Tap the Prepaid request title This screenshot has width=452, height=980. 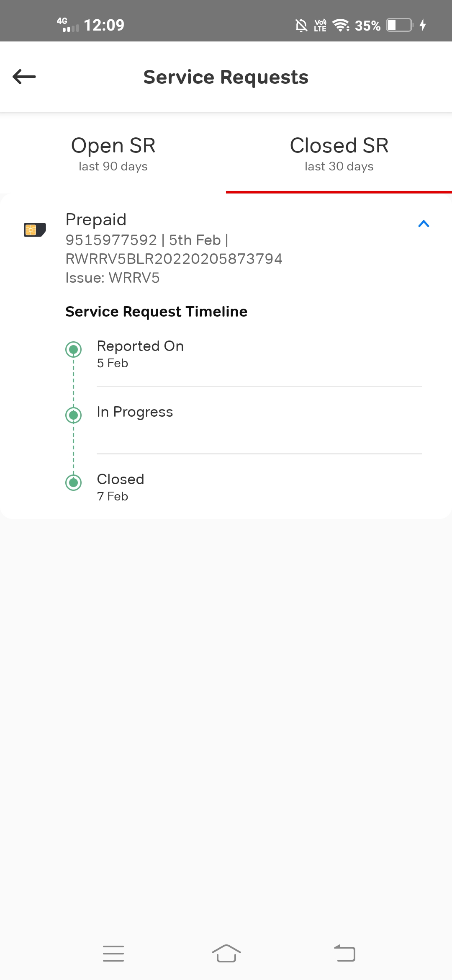[96, 219]
